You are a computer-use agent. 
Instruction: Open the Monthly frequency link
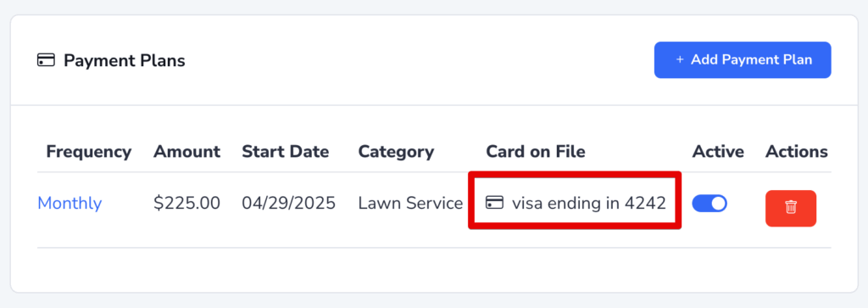coord(70,204)
